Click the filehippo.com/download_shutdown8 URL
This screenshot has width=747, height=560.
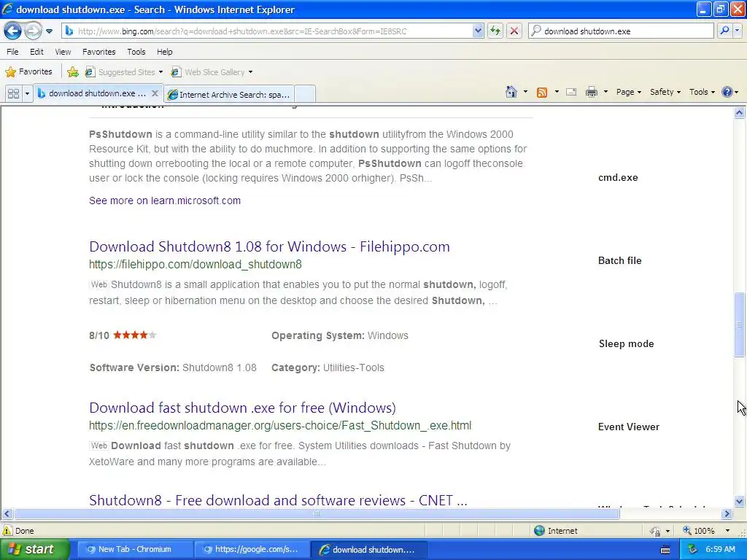tap(196, 264)
